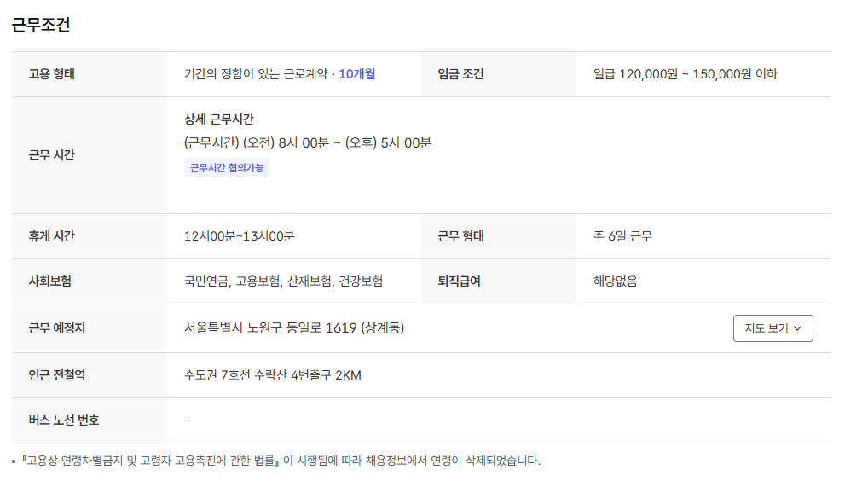Click the 근무시간 협의가능 badge
The height and width of the screenshot is (481, 868).
227,168
